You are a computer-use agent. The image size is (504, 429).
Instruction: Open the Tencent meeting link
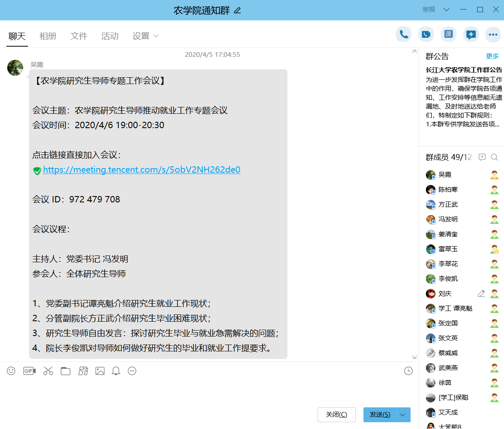point(141,170)
